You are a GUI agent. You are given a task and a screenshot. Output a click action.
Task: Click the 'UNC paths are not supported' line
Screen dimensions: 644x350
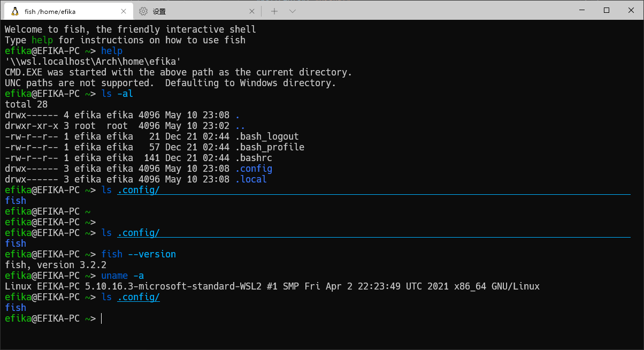click(171, 83)
